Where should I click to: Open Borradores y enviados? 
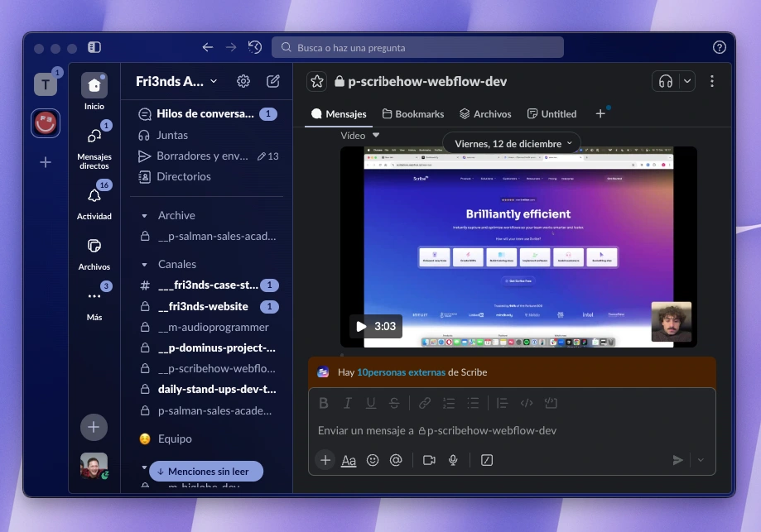click(207, 156)
